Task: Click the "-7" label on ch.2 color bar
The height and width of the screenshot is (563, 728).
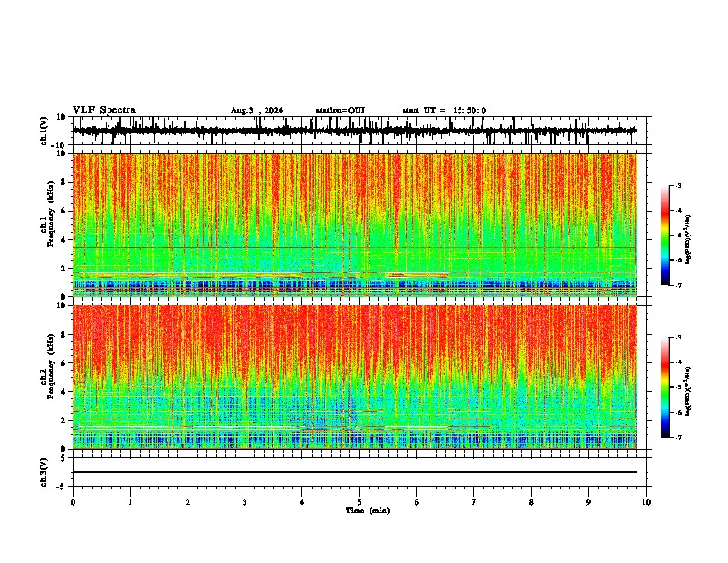Action: [x=677, y=437]
